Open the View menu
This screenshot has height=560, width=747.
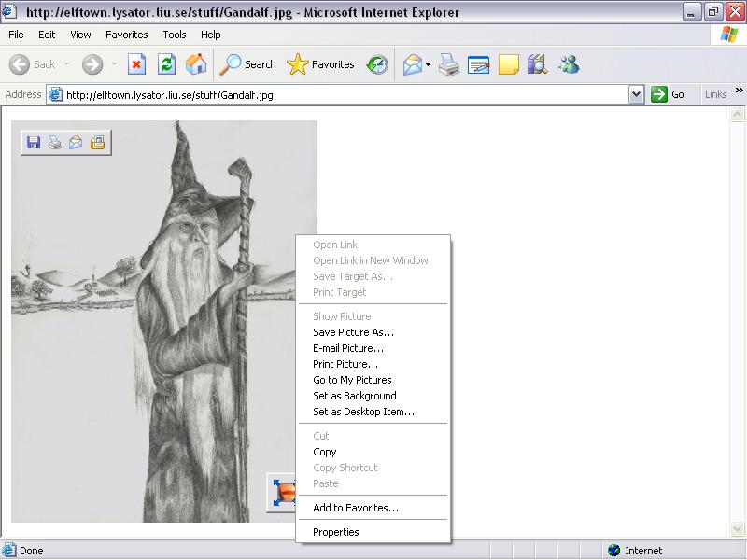(x=80, y=35)
